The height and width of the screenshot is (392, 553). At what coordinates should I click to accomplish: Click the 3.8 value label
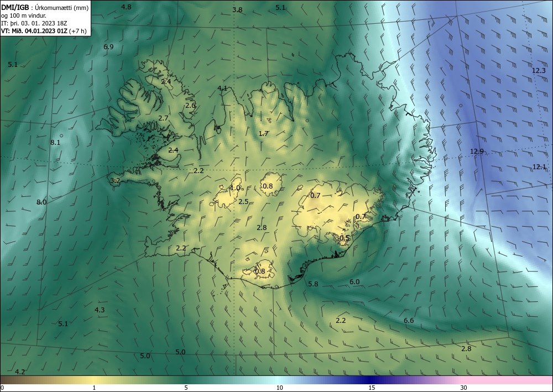[237, 10]
